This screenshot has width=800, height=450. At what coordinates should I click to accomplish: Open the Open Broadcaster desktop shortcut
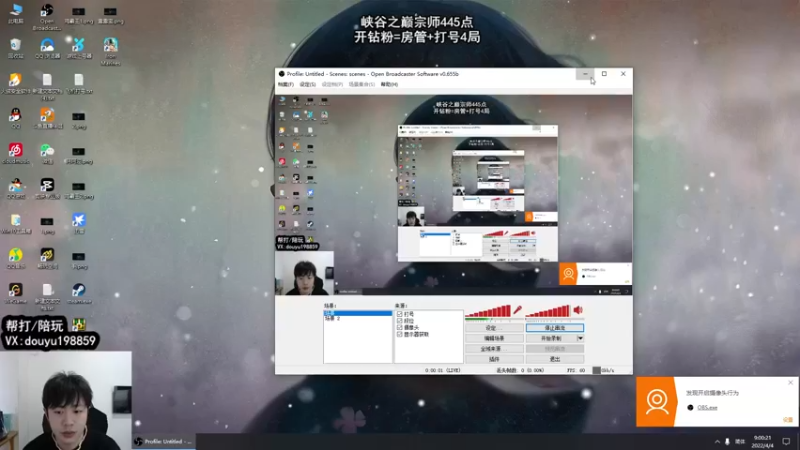pyautogui.click(x=46, y=16)
